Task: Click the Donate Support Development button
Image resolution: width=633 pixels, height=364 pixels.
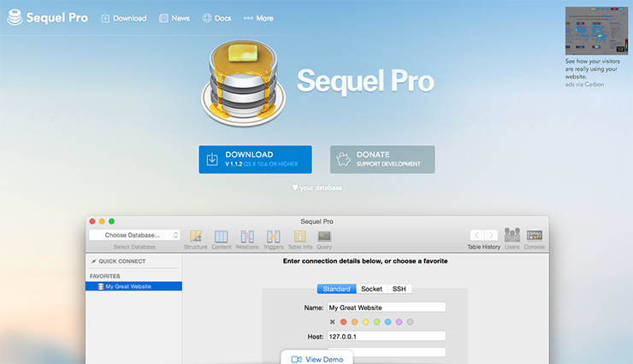Action: click(382, 160)
